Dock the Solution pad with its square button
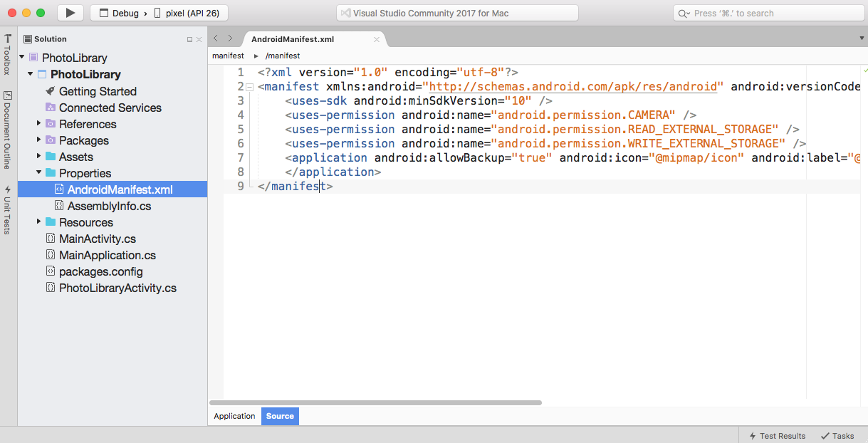This screenshot has width=868, height=443. click(x=189, y=40)
